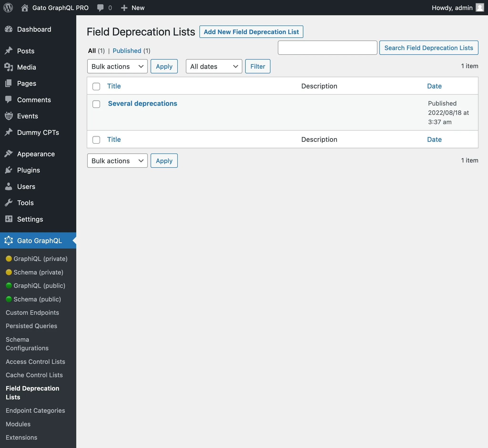Click Add New Field Deprecation List button
The height and width of the screenshot is (448, 488).
point(251,31)
